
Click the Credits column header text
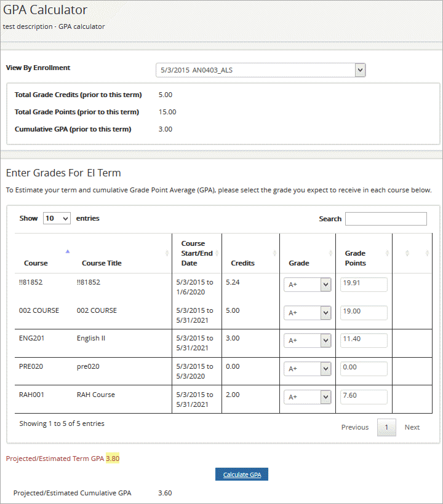click(242, 263)
